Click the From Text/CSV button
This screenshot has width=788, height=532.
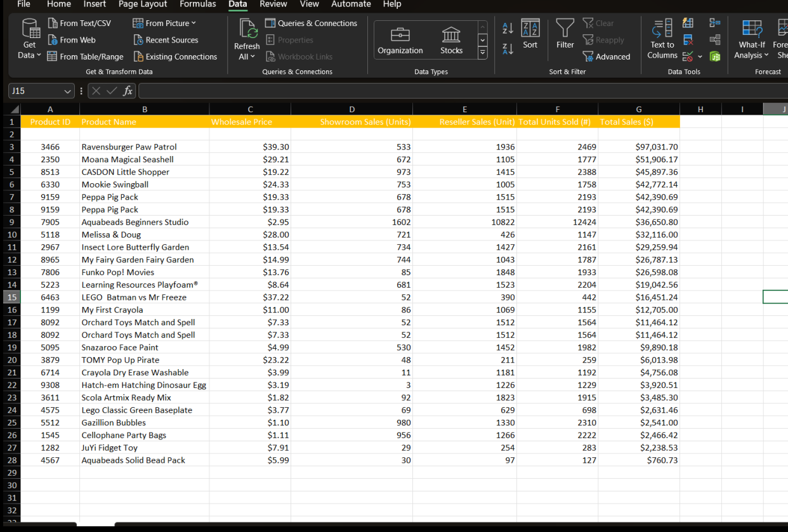click(x=79, y=23)
